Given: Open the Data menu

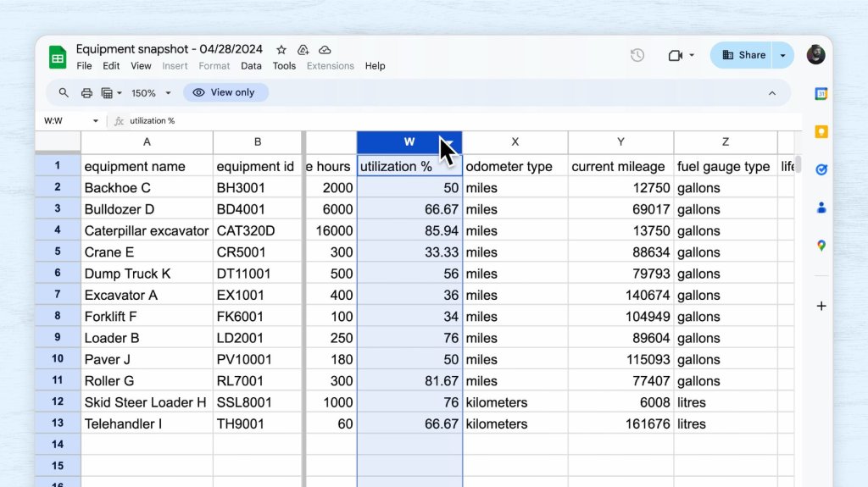Looking at the screenshot, I should (251, 66).
